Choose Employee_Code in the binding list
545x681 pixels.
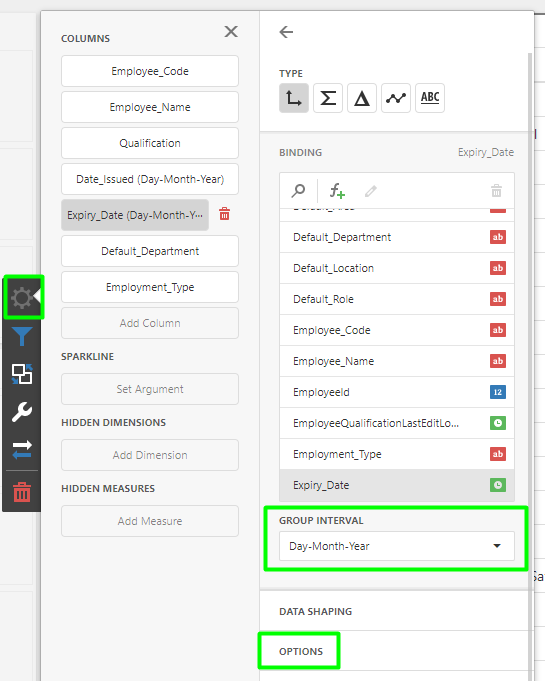click(x=397, y=331)
